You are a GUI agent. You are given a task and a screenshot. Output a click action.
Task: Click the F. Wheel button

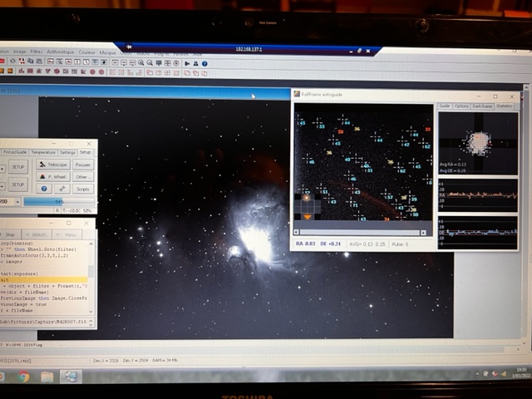53,177
